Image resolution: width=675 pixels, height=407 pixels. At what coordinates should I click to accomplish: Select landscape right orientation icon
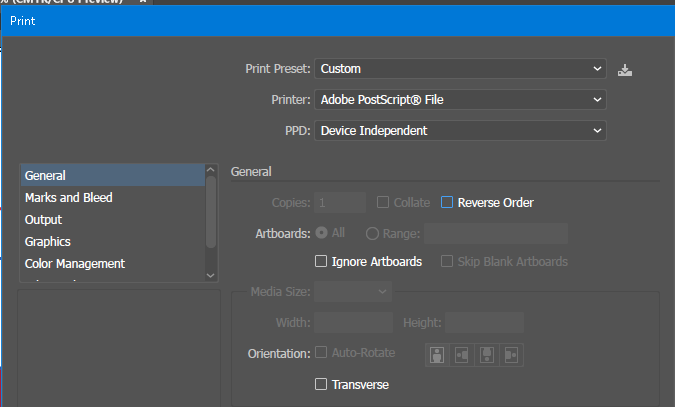pos(511,355)
